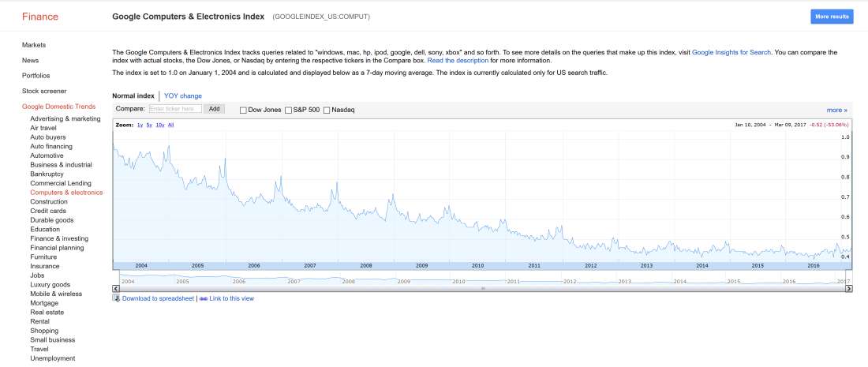Screen dimensions: 868x367
Task: Open the Furniture index
Action: 43,257
